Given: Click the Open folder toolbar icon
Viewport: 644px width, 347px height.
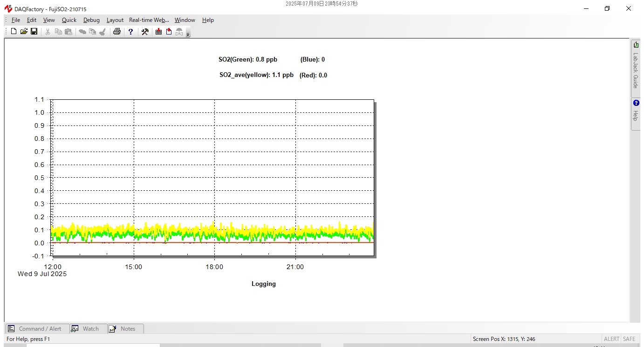Looking at the screenshot, I should click(24, 32).
